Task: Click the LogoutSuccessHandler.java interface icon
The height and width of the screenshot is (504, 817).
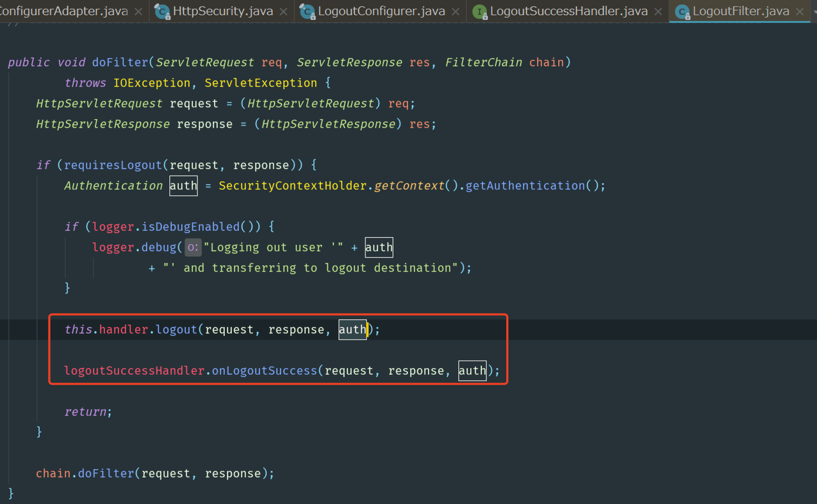Action: pos(479,11)
